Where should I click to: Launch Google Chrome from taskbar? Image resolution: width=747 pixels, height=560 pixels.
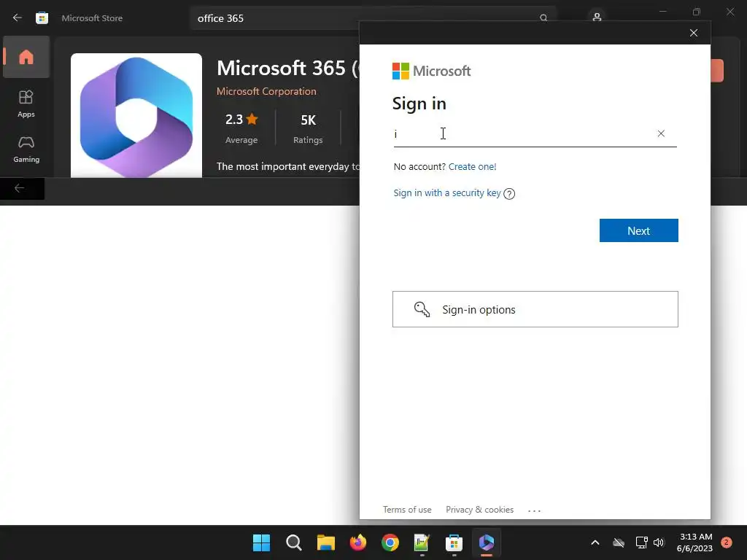[390, 542]
